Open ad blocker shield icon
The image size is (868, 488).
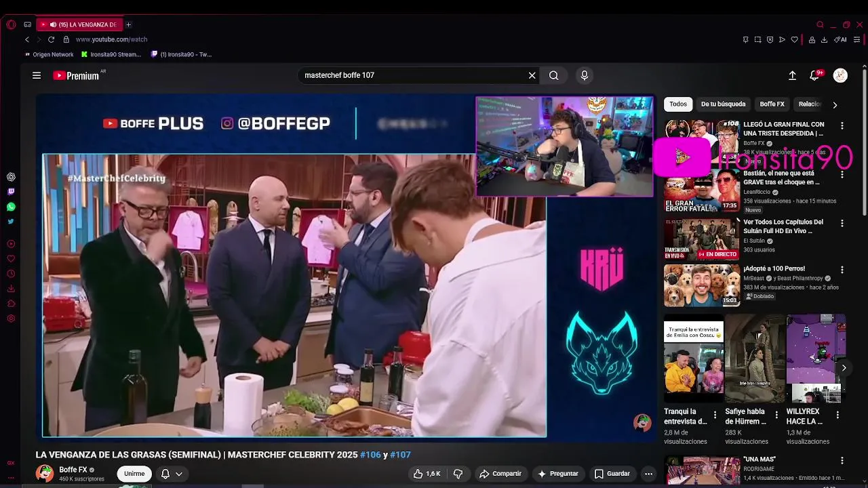pos(770,39)
